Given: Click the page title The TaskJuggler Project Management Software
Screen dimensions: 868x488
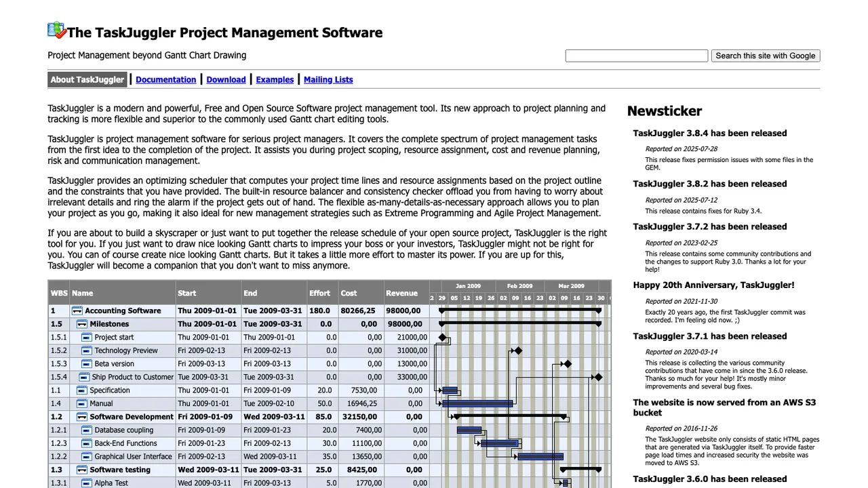Looking at the screenshot, I should 224,33.
